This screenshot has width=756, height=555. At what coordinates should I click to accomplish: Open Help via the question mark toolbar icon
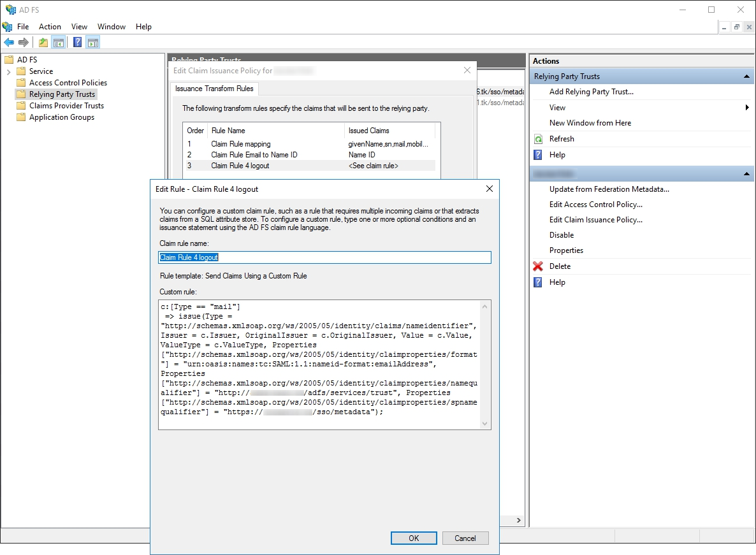(x=76, y=41)
